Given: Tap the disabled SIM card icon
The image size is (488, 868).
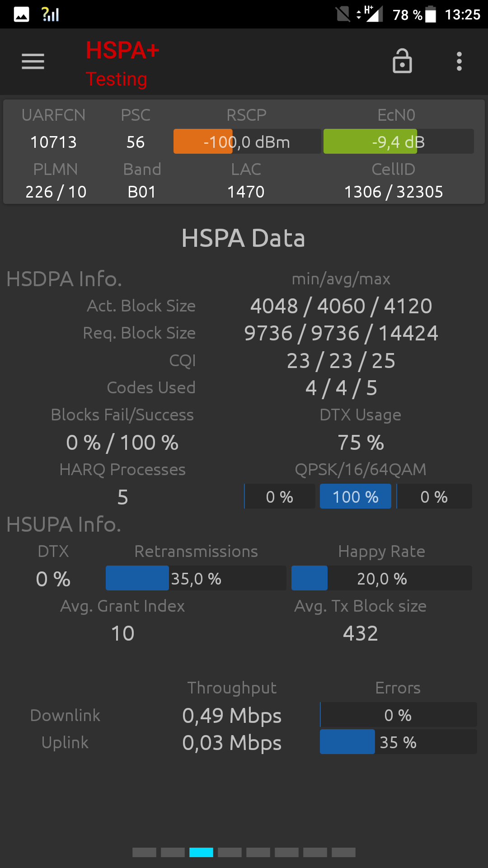Looking at the screenshot, I should pyautogui.click(x=343, y=14).
